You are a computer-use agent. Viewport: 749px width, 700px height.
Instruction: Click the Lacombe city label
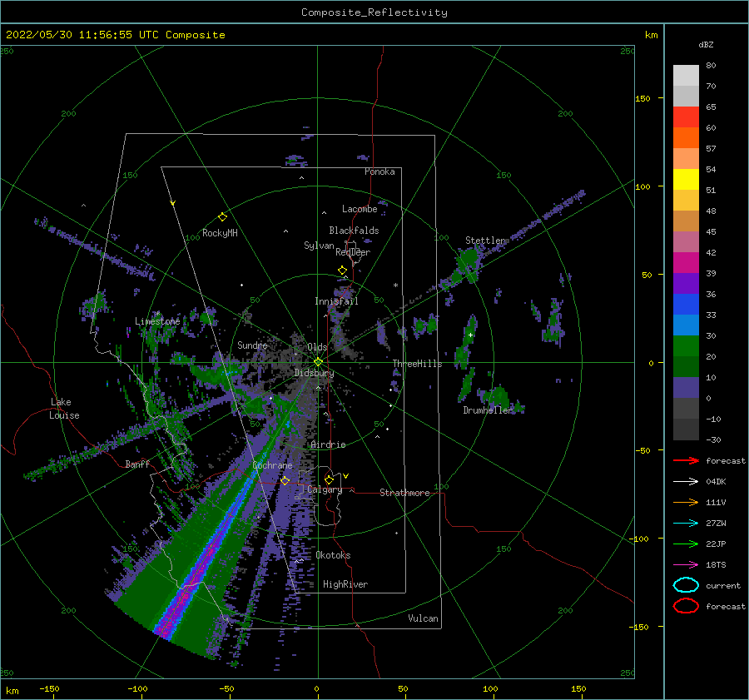360,209
